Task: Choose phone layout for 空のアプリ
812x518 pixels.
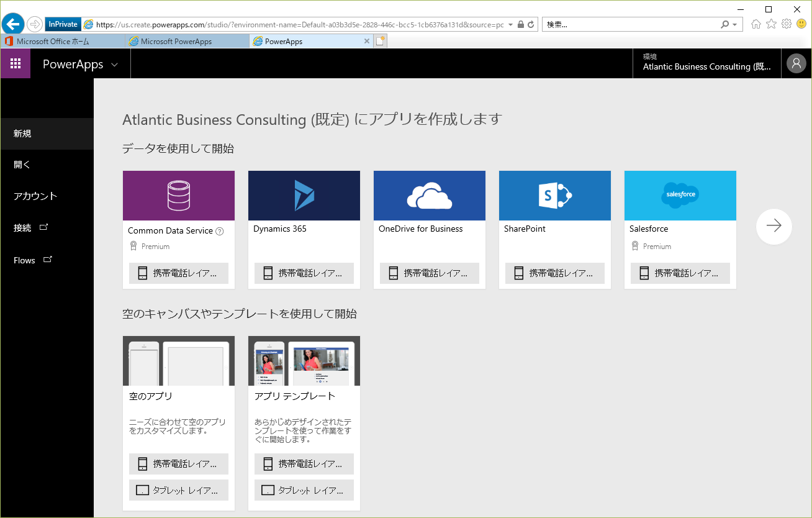Action: pyautogui.click(x=179, y=464)
